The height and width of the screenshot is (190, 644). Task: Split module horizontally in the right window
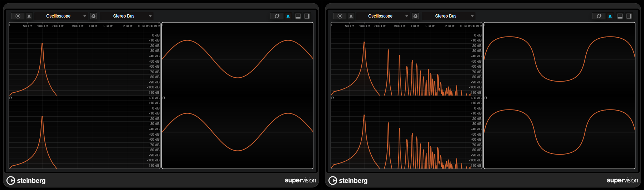[620, 16]
